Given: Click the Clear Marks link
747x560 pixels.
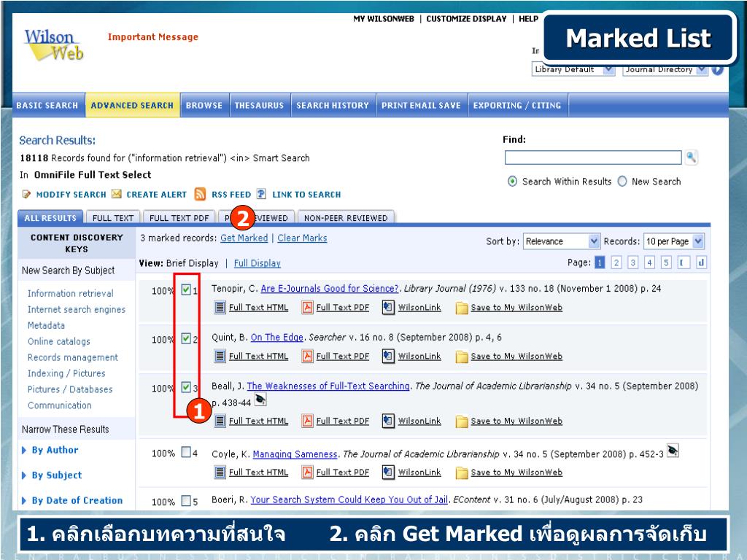Looking at the screenshot, I should click(x=302, y=238).
